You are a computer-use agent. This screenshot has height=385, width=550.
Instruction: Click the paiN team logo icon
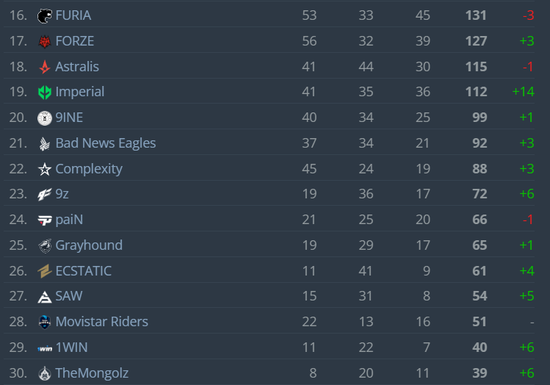tap(45, 220)
